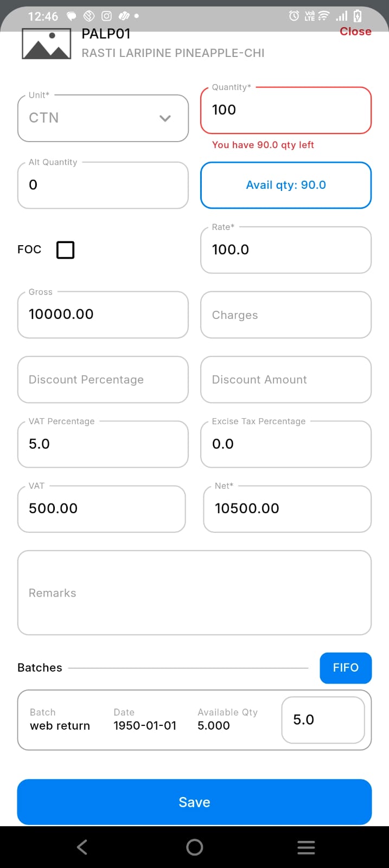The height and width of the screenshot is (868, 389).
Task: Enable the FOC checkbox
Action: click(66, 250)
